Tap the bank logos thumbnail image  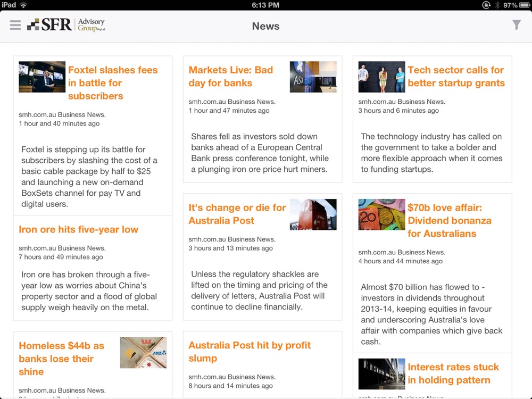point(144,353)
